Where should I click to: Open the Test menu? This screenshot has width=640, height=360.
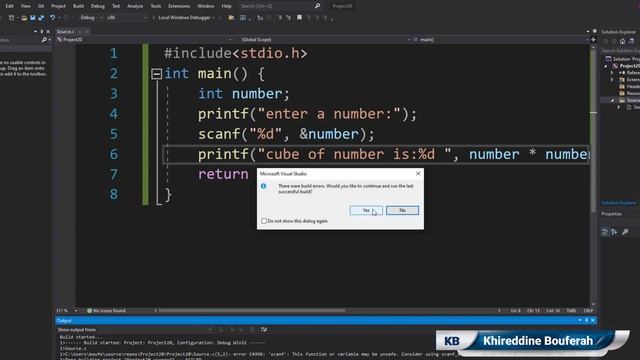[x=116, y=6]
